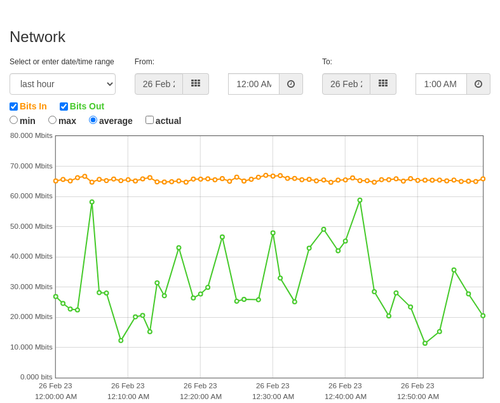500x403 pixels.
Task: Click the Network heading
Action: coord(37,37)
